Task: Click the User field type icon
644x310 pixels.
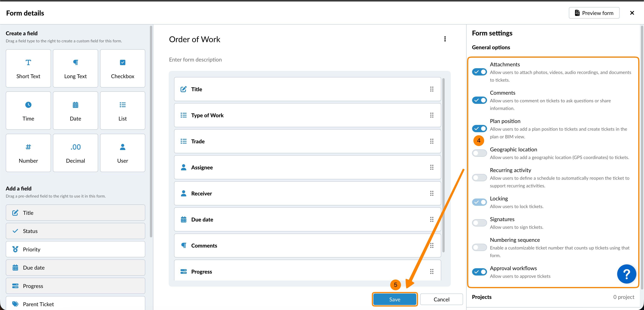Action: (122, 147)
